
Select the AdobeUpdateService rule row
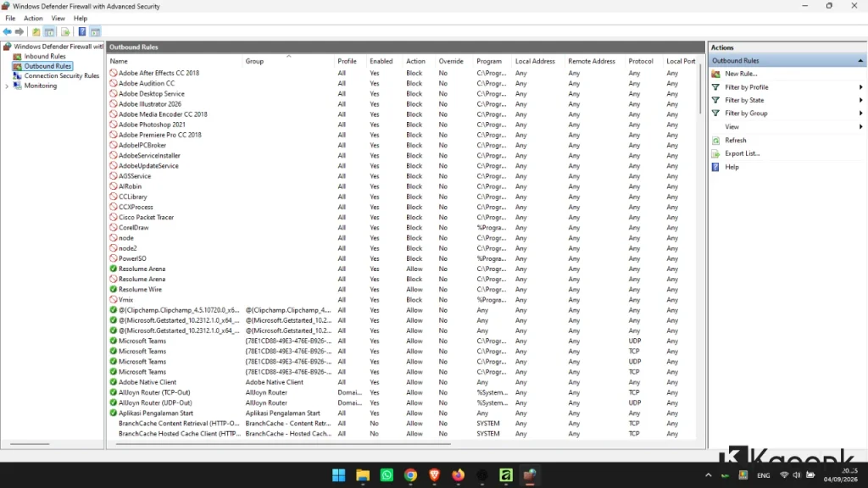pyautogui.click(x=403, y=166)
